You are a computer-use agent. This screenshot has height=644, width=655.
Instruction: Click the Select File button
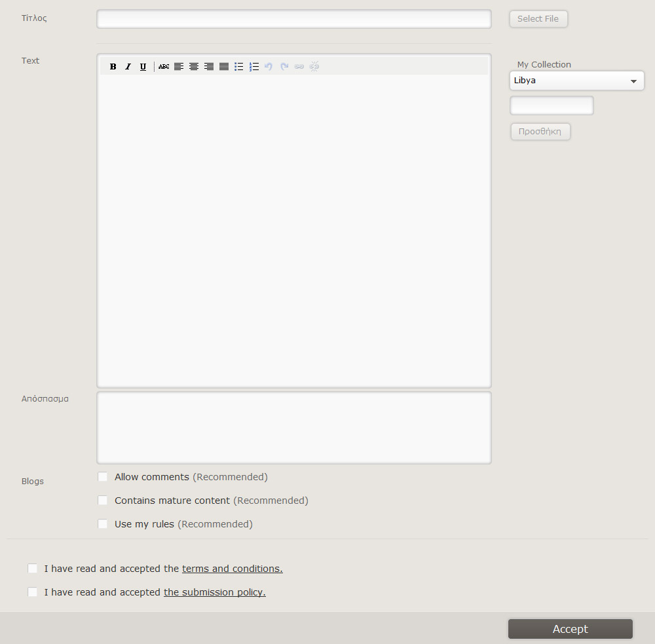538,19
